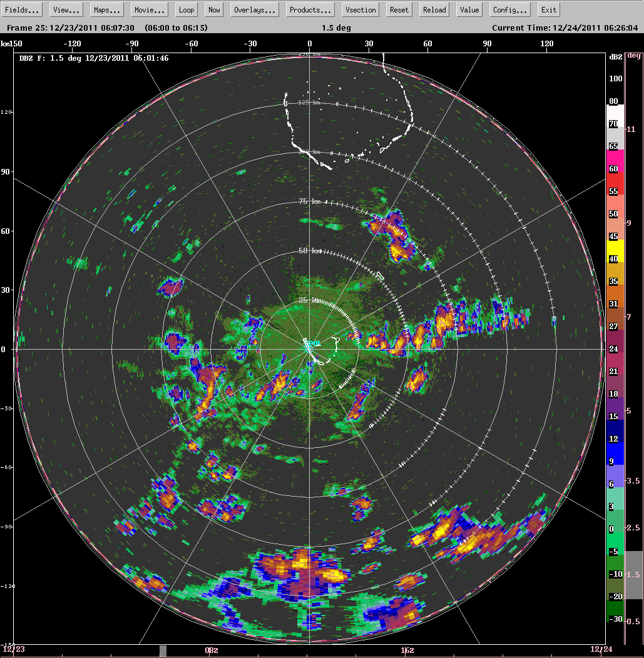Open the Movie... control panel
This screenshot has height=658, width=644.
point(149,10)
